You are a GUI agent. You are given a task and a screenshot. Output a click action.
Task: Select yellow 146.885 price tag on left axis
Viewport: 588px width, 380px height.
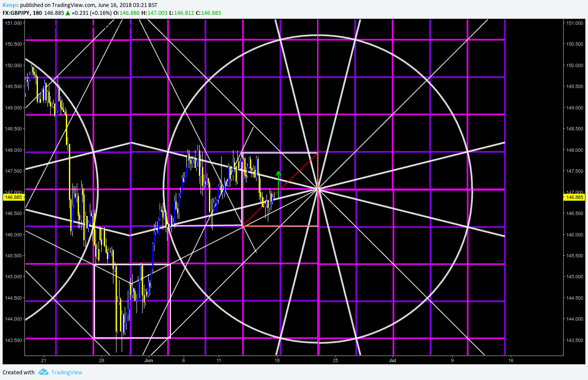tap(13, 197)
